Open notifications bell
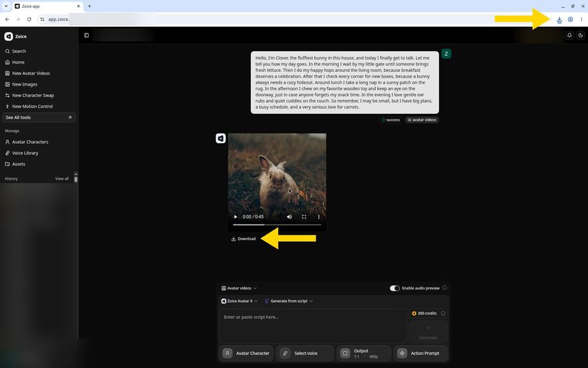The image size is (588, 368). click(569, 35)
